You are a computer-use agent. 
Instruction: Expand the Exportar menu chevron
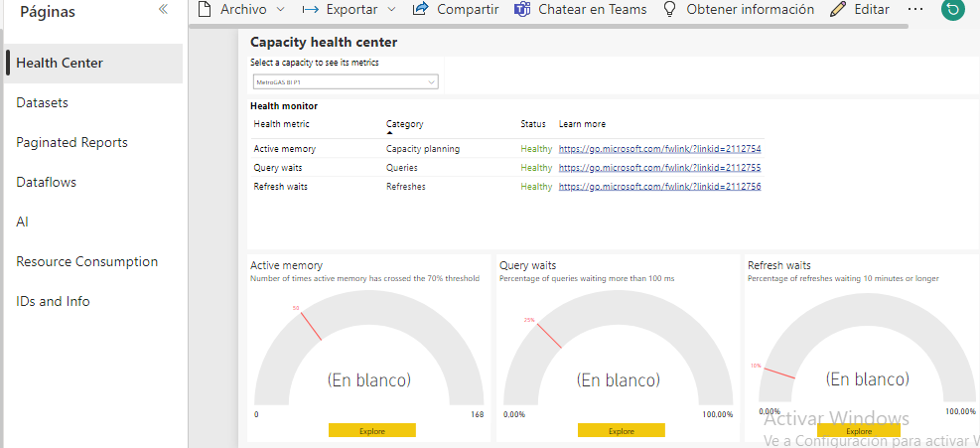point(391,10)
